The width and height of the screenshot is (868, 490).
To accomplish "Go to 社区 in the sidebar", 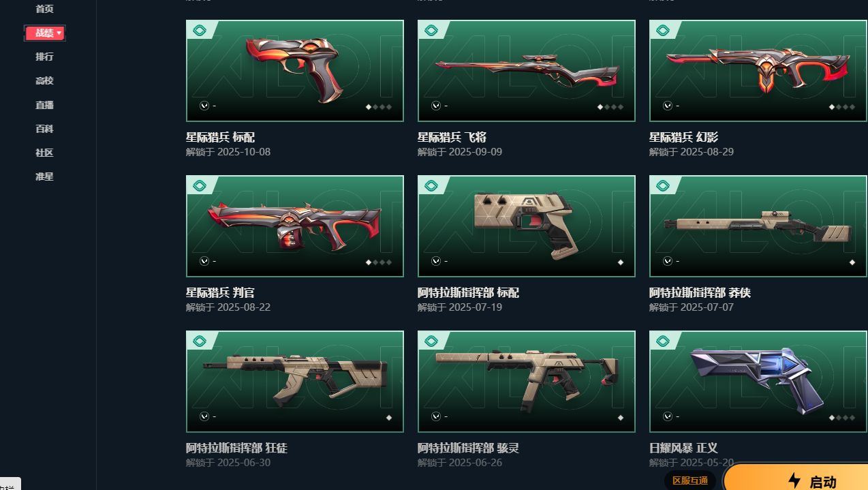I will [x=44, y=153].
